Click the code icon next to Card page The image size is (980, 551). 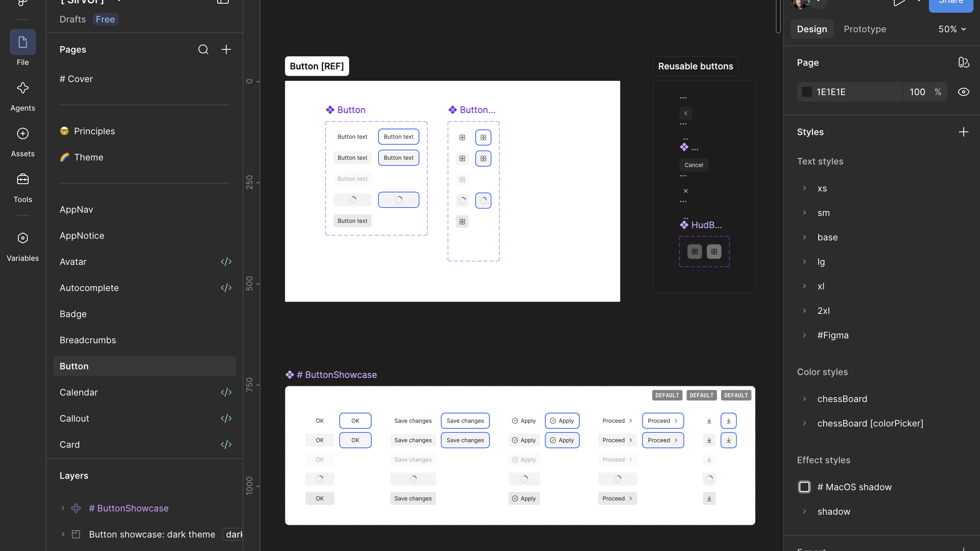pyautogui.click(x=226, y=444)
